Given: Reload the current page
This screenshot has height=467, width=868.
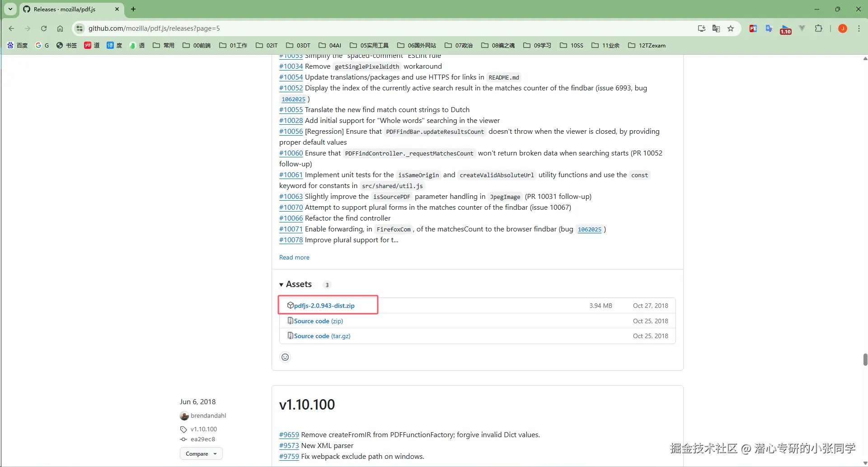Looking at the screenshot, I should (44, 28).
